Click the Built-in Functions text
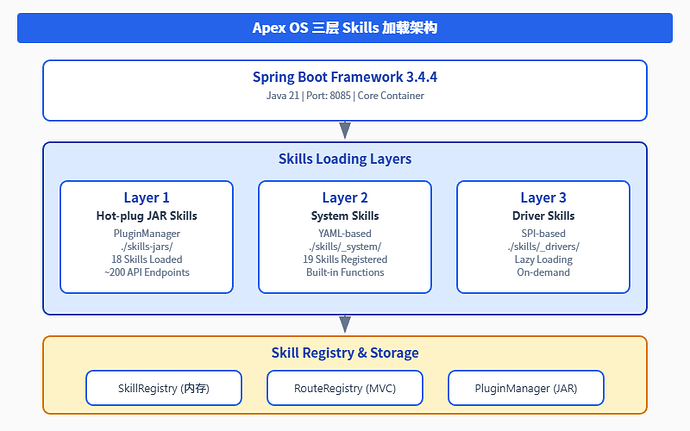 [x=345, y=273]
